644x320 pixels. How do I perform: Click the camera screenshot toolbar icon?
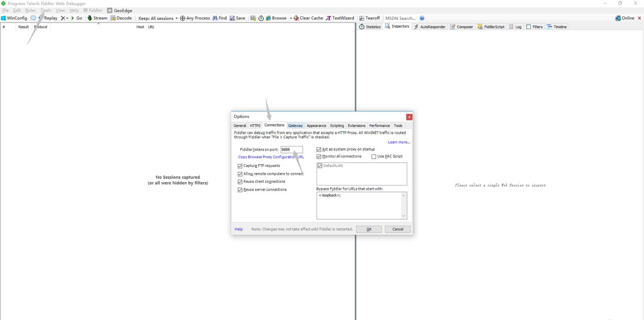point(253,18)
